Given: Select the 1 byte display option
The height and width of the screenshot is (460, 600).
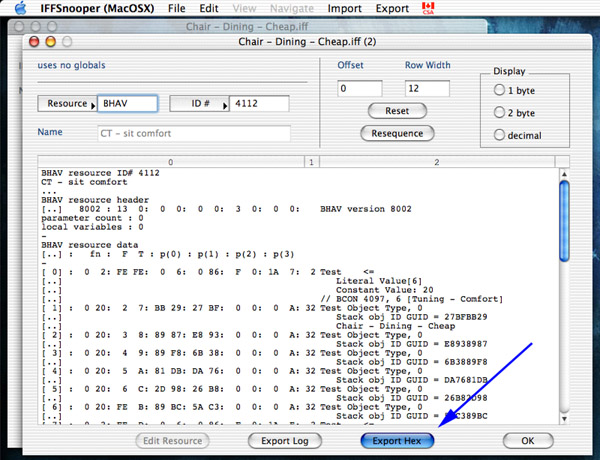Looking at the screenshot, I should pyautogui.click(x=499, y=89).
